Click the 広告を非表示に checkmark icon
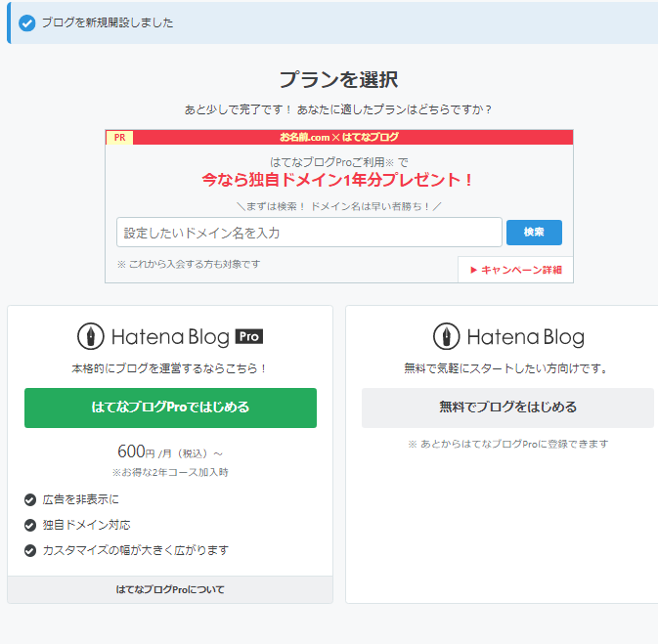Image resolution: width=658 pixels, height=644 pixels. coord(30,499)
